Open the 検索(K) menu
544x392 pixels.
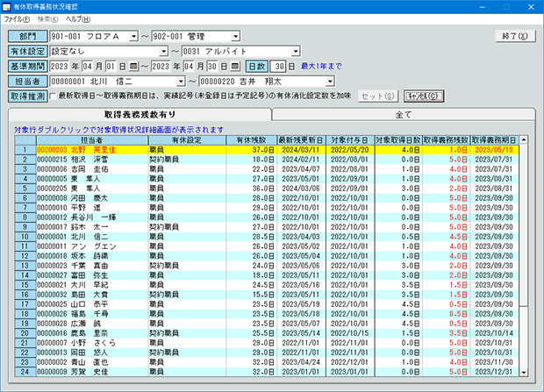47,19
